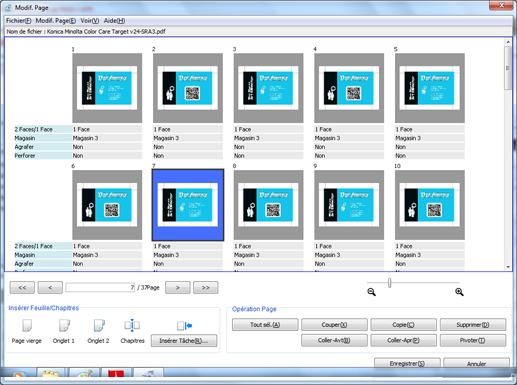The height and width of the screenshot is (385, 517).
Task: Click '1 Face' cell under page 1
Action: [x=107, y=129]
